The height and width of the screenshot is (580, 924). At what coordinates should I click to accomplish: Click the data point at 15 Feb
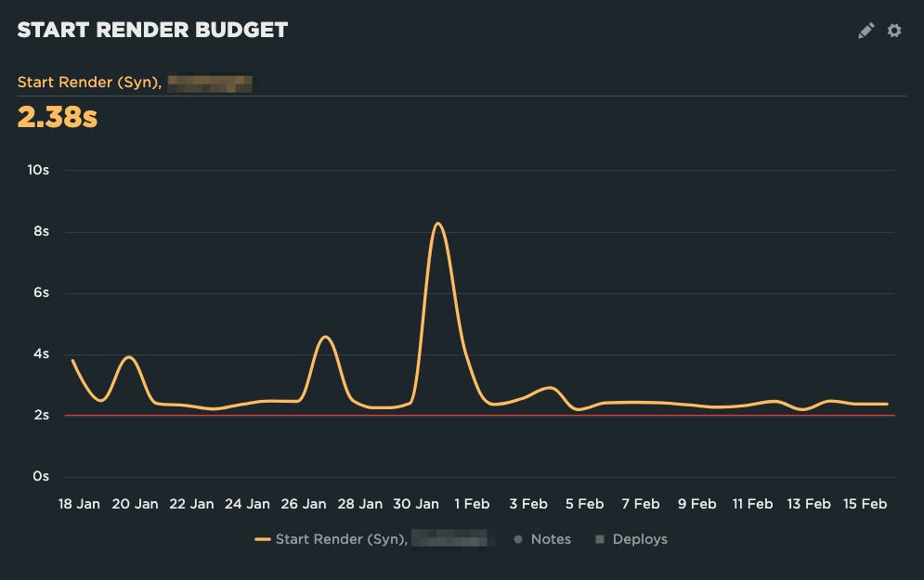(865, 403)
